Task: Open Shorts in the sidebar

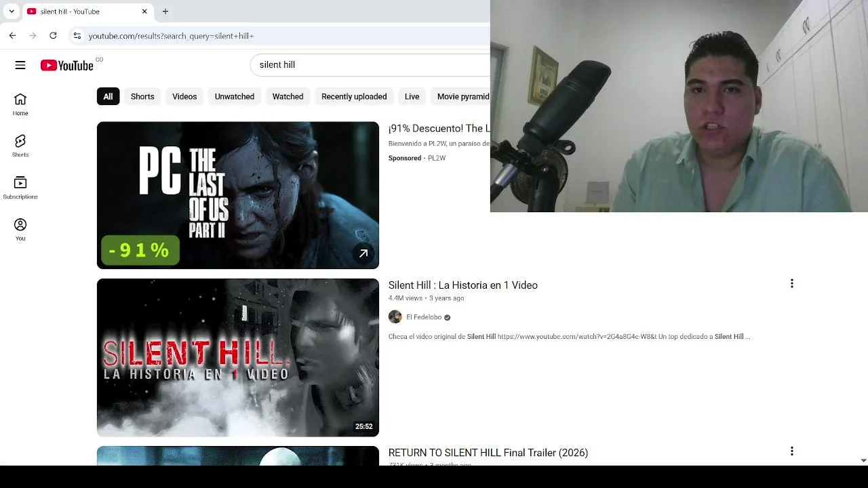Action: 20,146
